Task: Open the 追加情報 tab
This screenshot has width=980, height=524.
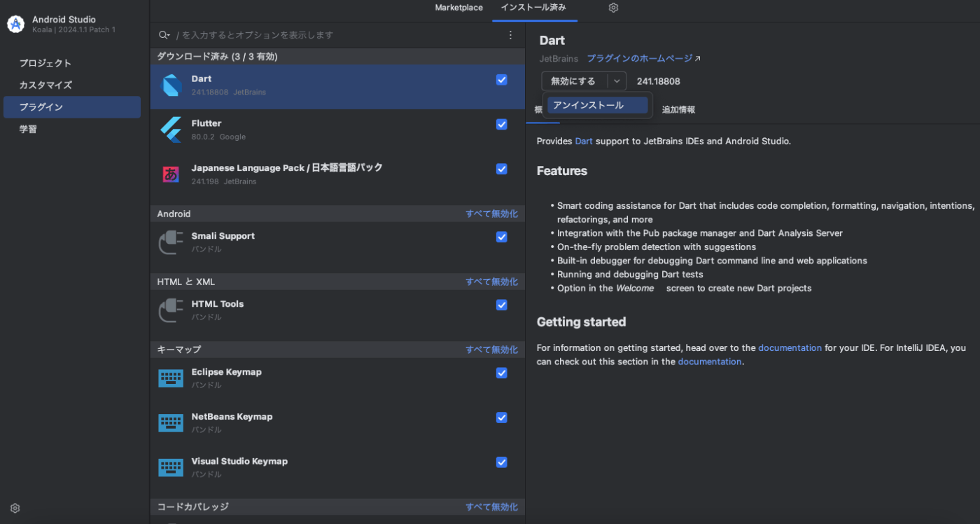Action: point(678,109)
